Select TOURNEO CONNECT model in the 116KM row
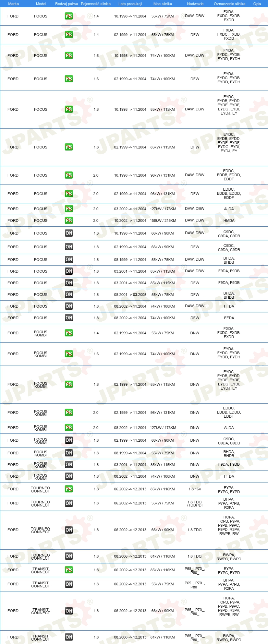This screenshot has height=644, width=268. (x=40, y=490)
